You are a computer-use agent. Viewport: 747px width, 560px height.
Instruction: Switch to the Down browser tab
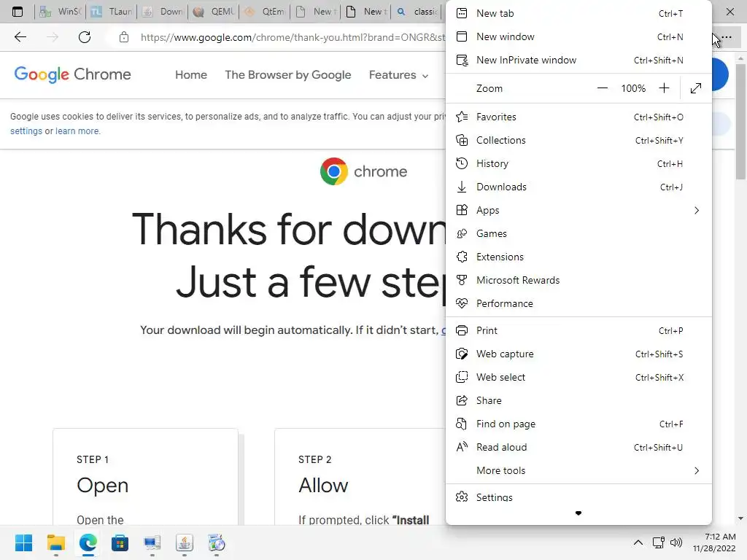click(x=163, y=12)
